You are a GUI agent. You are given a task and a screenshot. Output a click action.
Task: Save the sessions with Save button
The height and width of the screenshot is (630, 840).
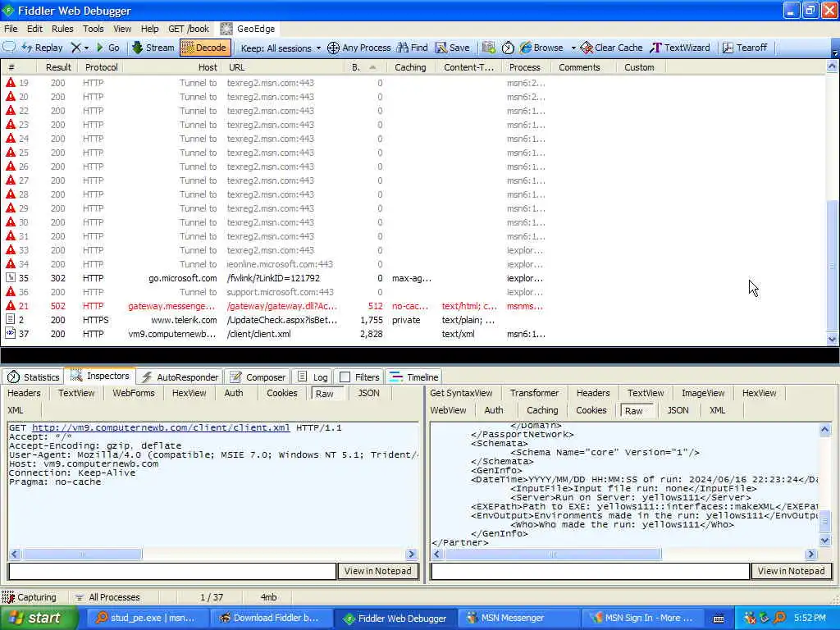[453, 48]
